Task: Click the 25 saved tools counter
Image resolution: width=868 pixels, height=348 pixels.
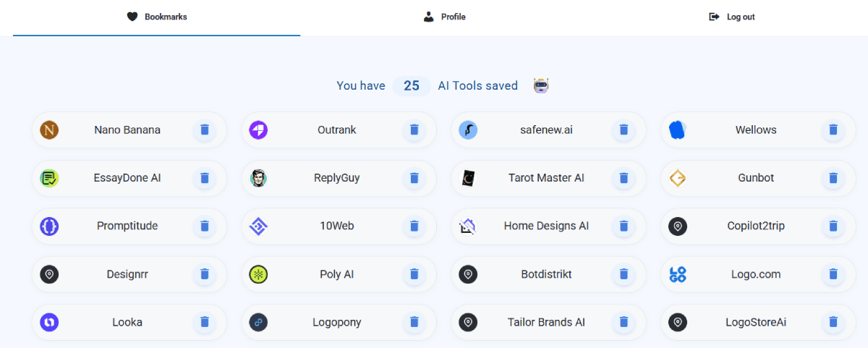Action: 412,85
